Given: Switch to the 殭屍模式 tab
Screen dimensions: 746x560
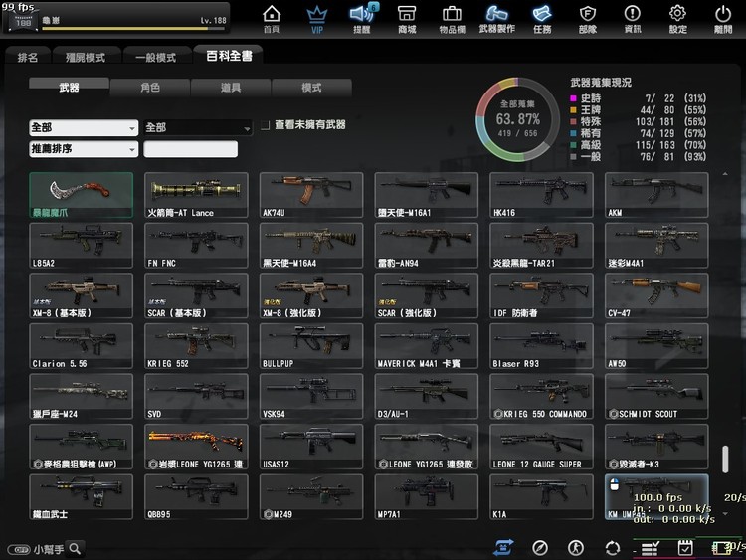Looking at the screenshot, I should point(86,58).
